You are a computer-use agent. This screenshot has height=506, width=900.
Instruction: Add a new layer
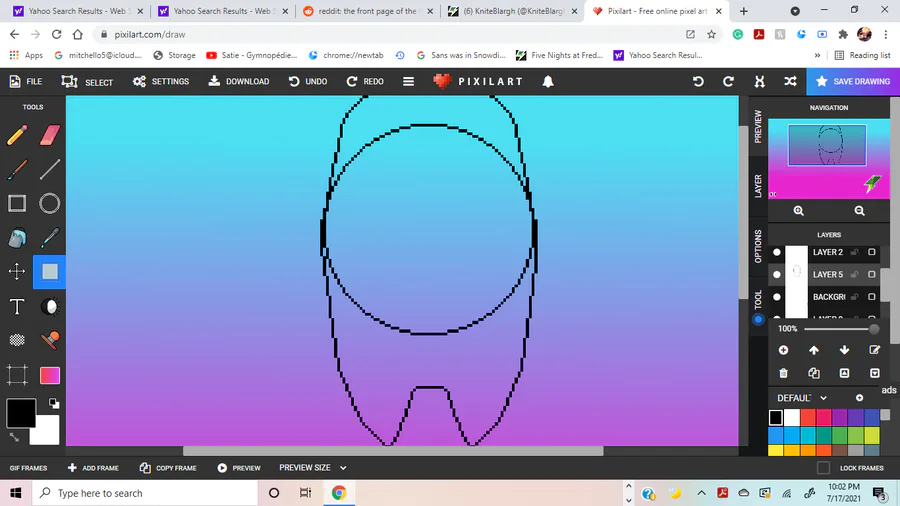(x=783, y=350)
